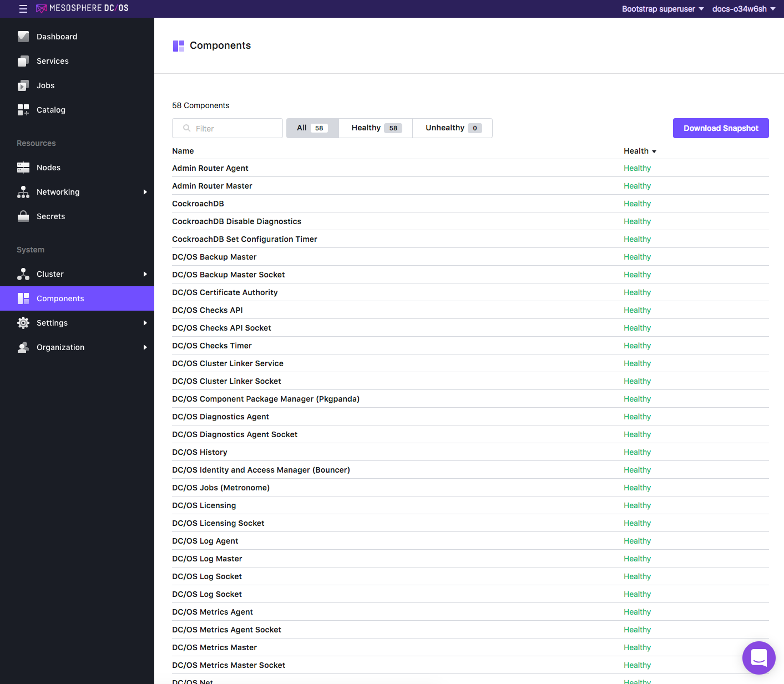Open the CockroachDB component
The height and width of the screenshot is (684, 784).
click(198, 204)
